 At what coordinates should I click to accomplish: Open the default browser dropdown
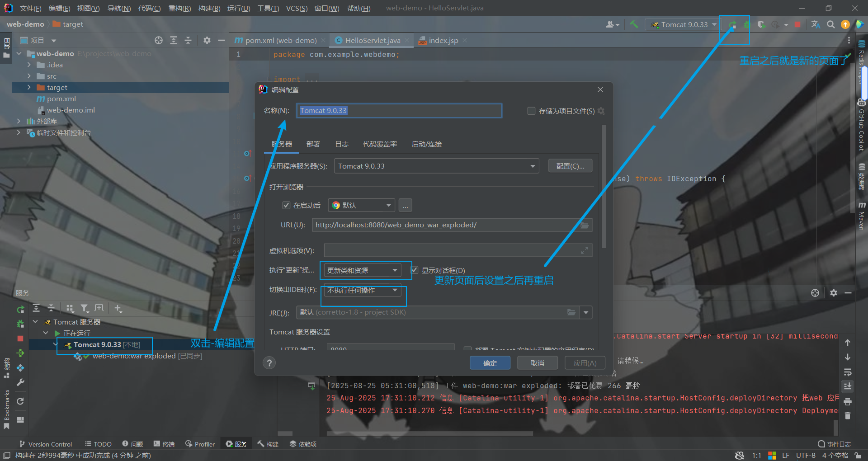[x=361, y=205]
